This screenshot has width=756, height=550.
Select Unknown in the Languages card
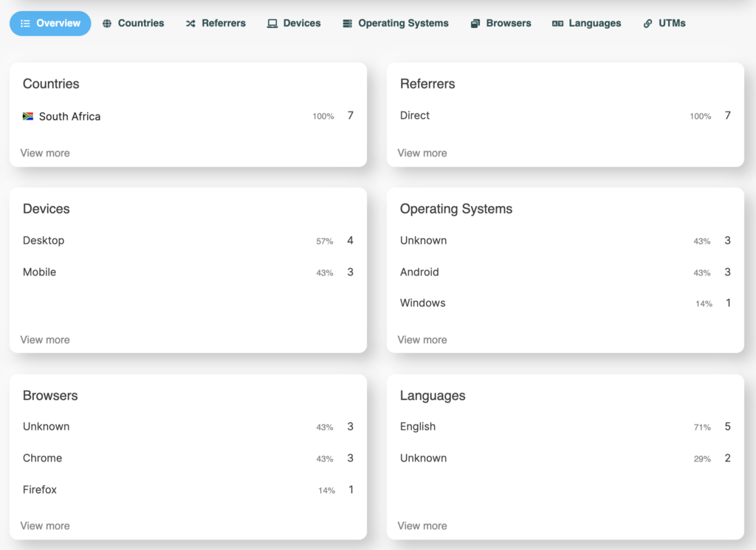pos(566,458)
